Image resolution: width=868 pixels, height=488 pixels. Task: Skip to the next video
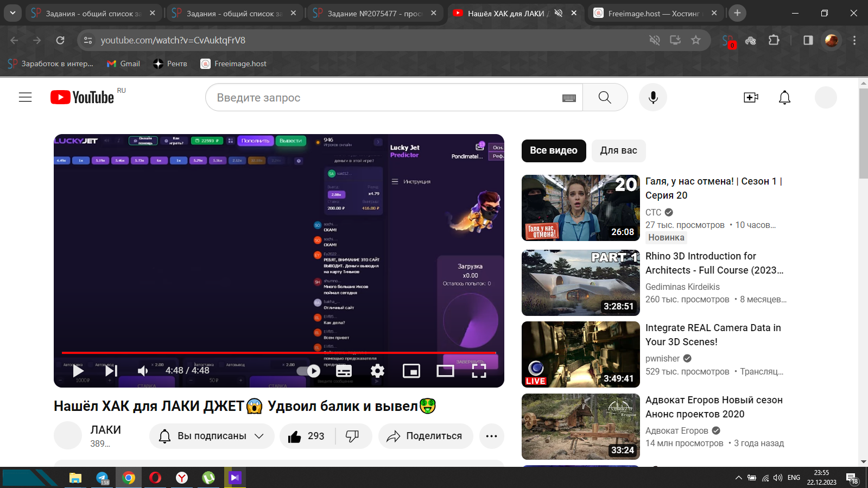click(x=111, y=371)
